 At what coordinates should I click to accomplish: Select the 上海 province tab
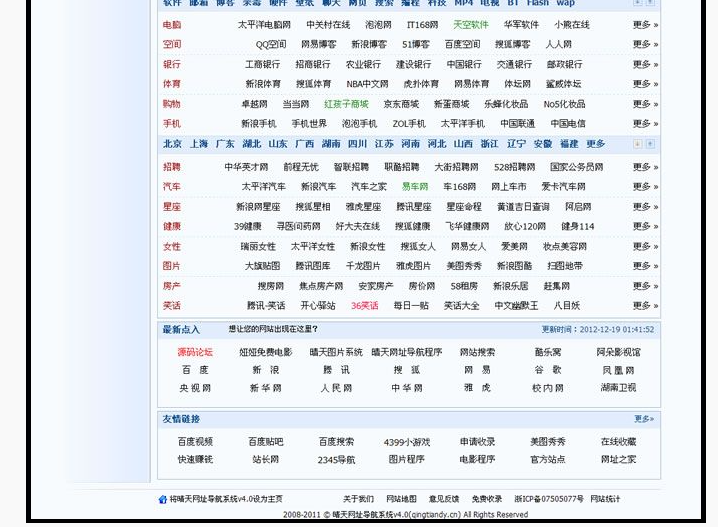199,144
